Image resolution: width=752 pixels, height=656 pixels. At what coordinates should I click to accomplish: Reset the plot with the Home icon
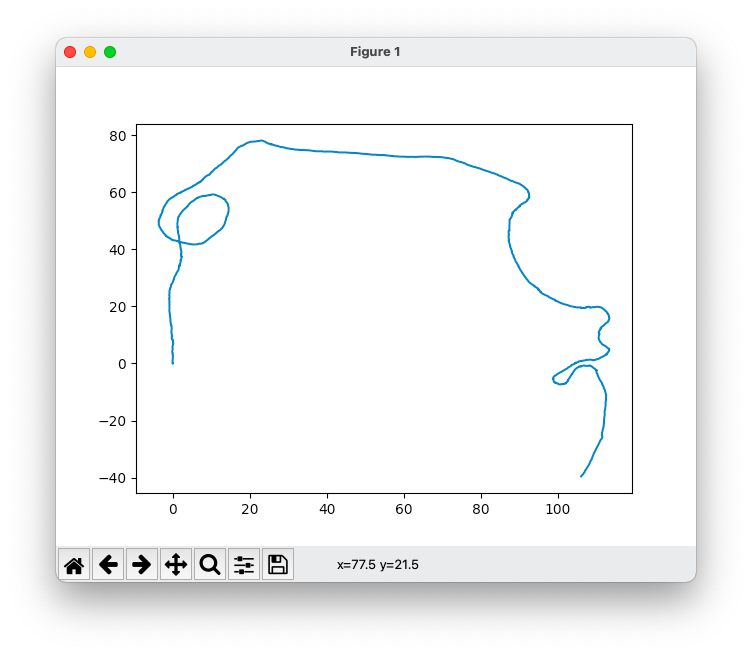click(74, 564)
